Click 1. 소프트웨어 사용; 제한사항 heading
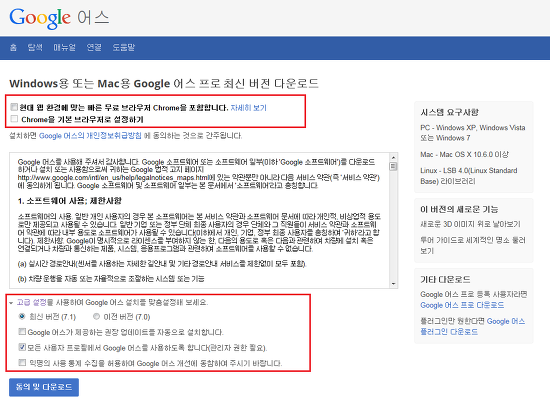This screenshot has width=550, height=403. [x=69, y=201]
